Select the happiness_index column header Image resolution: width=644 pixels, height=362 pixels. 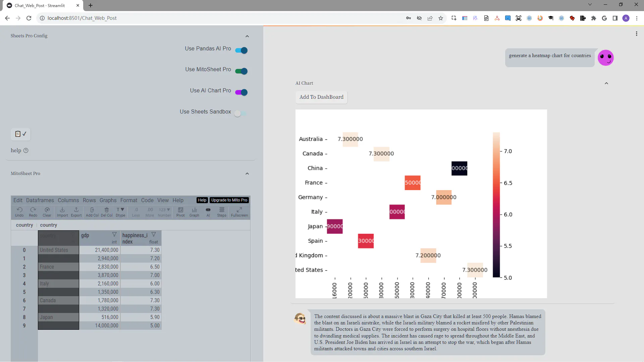pyautogui.click(x=141, y=238)
